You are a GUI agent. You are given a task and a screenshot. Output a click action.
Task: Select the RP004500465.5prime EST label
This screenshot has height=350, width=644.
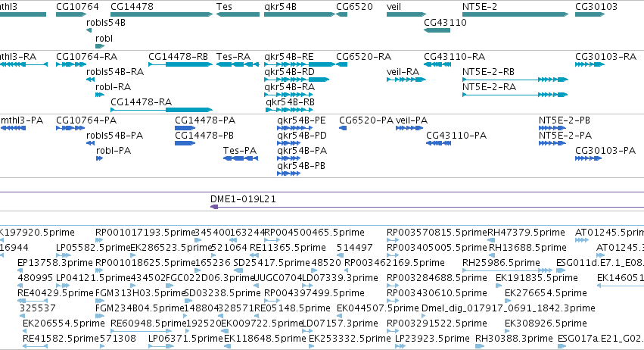(x=314, y=233)
